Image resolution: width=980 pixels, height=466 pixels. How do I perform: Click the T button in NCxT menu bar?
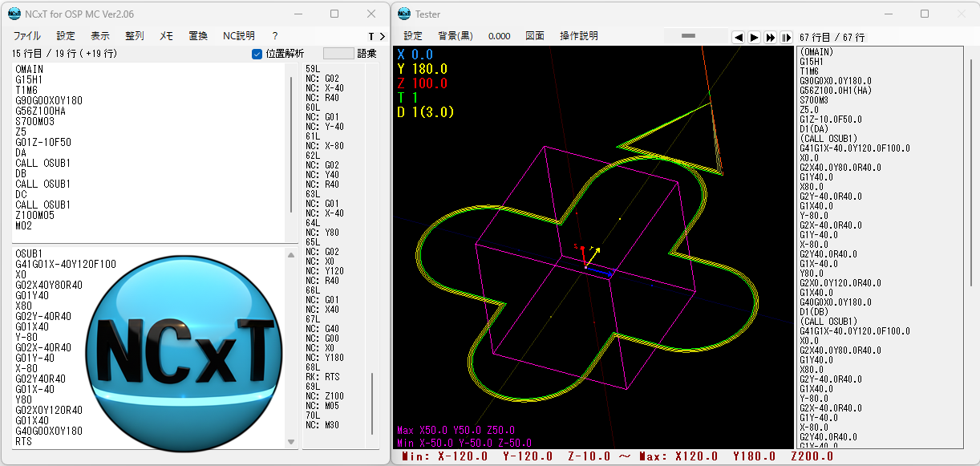pos(371,37)
